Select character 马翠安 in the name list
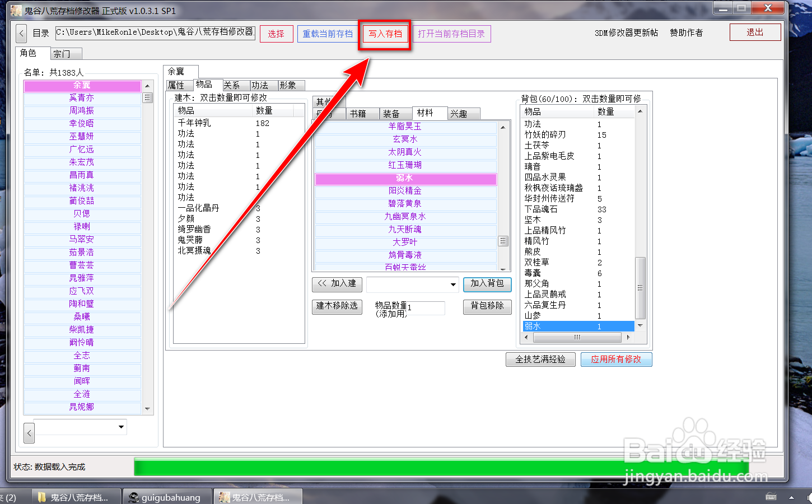The width and height of the screenshot is (812, 504). (82, 239)
